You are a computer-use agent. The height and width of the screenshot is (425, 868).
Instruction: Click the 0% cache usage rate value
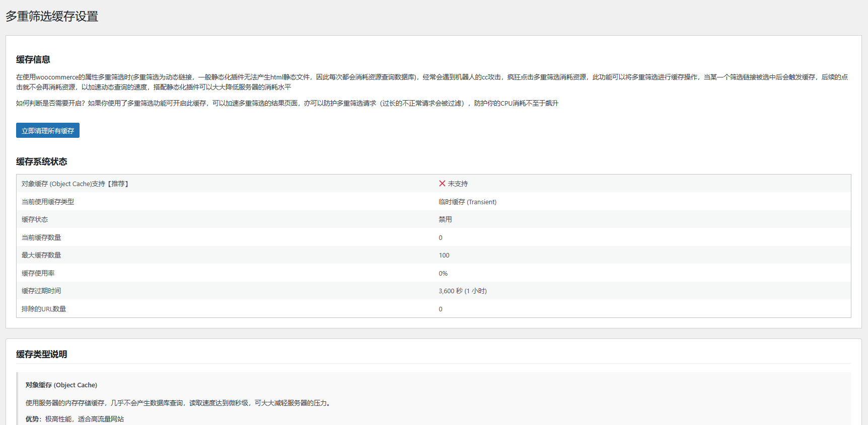443,274
